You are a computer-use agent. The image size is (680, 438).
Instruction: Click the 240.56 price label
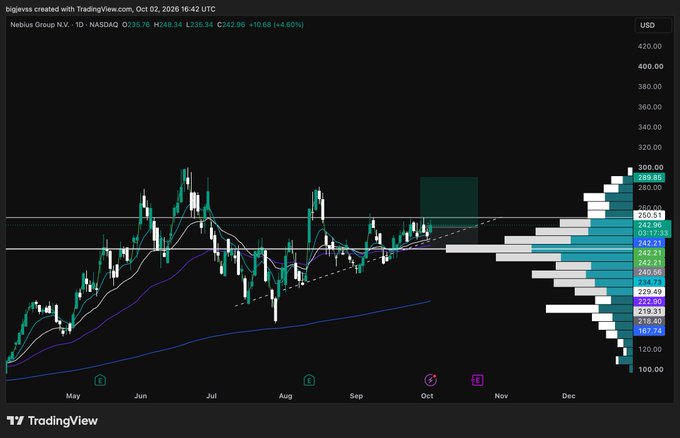pyautogui.click(x=649, y=272)
